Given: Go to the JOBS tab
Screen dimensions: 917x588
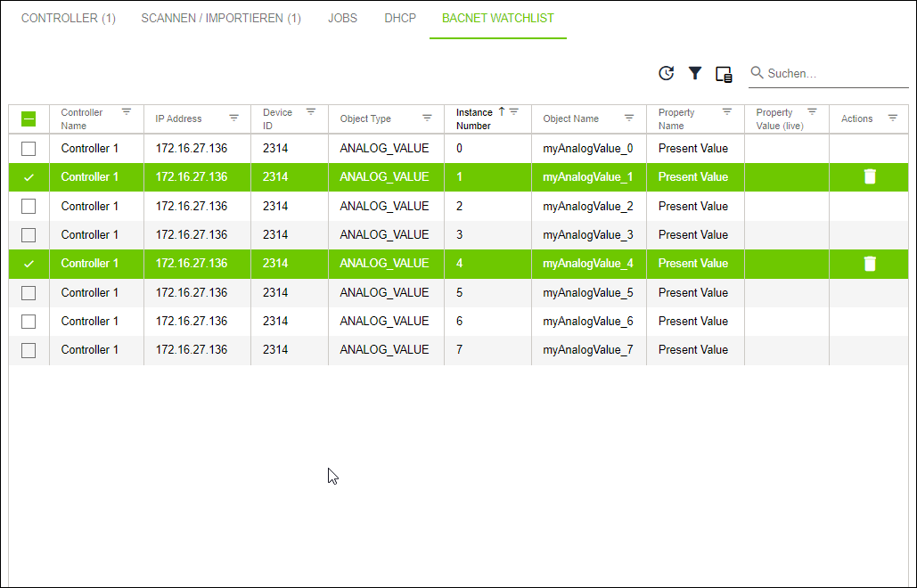Looking at the screenshot, I should (343, 18).
